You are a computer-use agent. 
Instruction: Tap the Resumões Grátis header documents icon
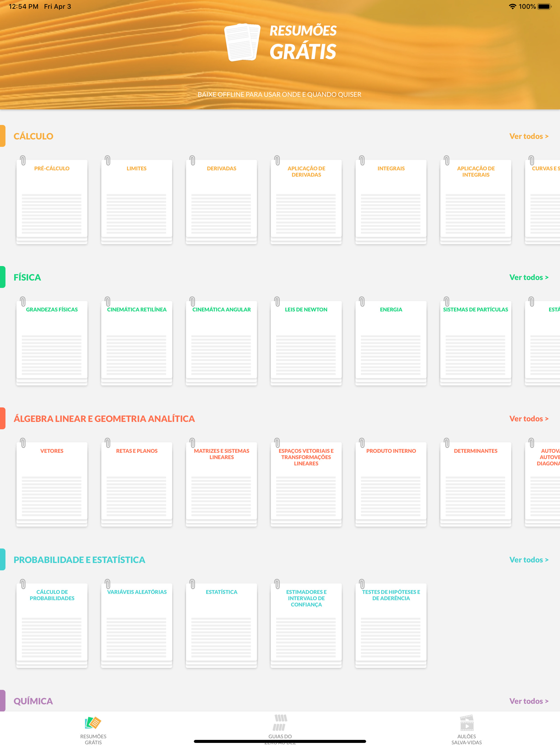242,42
